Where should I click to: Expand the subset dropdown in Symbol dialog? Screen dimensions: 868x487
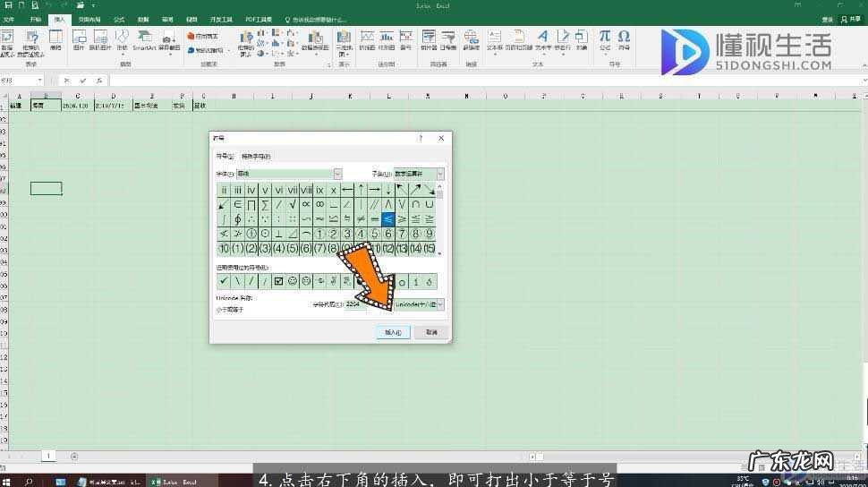point(439,174)
